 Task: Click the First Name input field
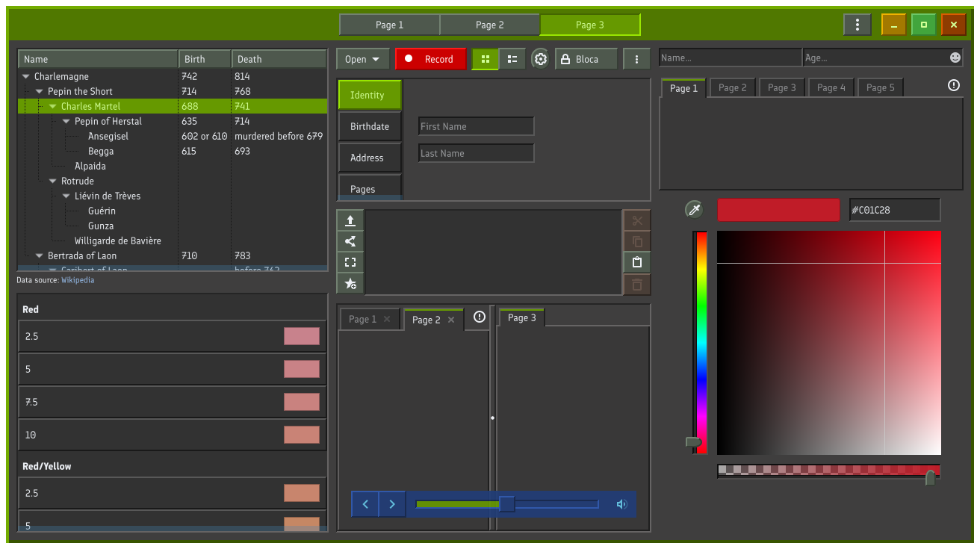click(476, 126)
